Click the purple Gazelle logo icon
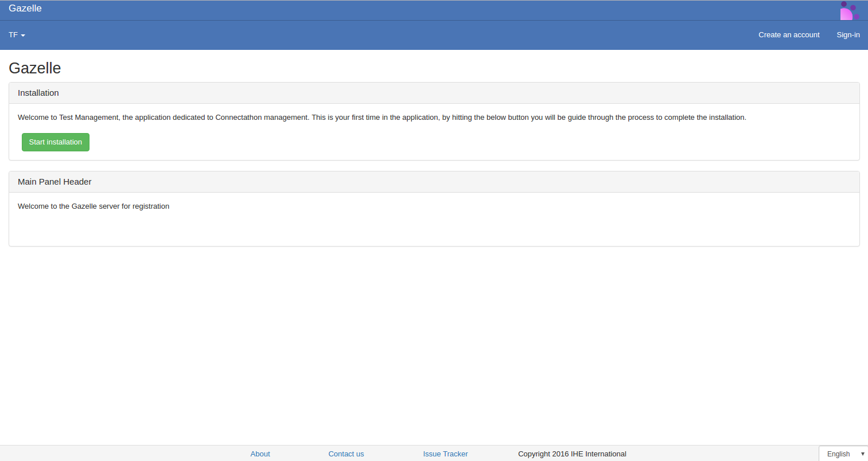Screen dimensions: 868x461 [849, 10]
